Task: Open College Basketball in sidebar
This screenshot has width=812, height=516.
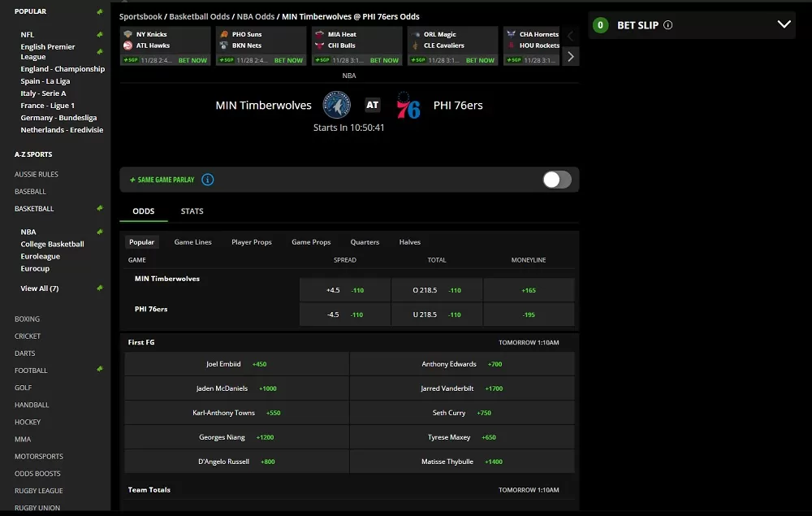Action: 52,244
